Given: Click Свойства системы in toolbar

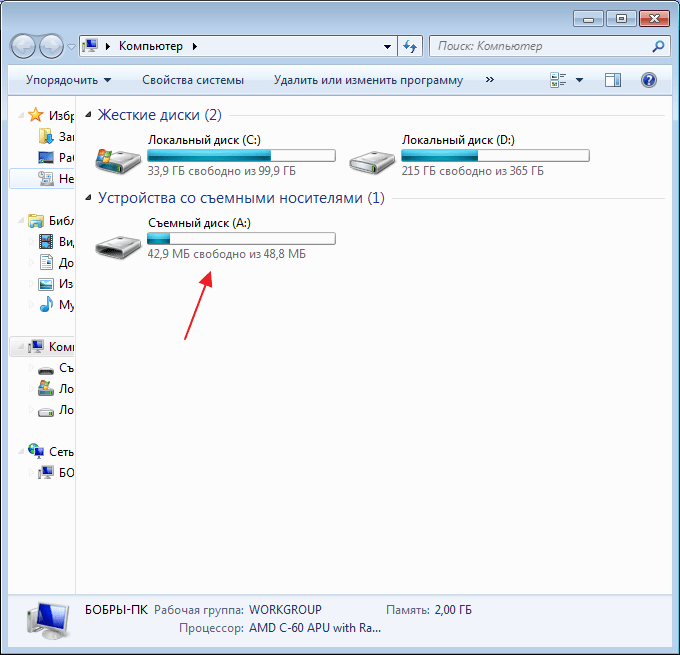Looking at the screenshot, I should [x=193, y=80].
